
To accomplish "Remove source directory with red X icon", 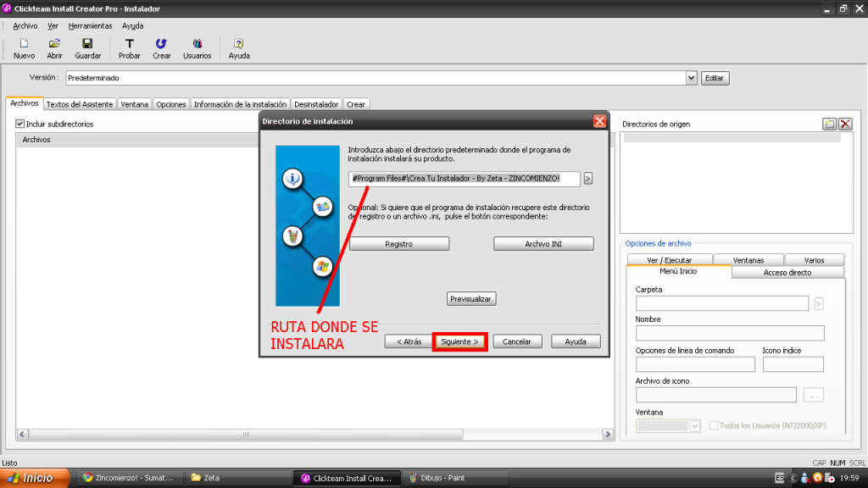I will pos(845,124).
